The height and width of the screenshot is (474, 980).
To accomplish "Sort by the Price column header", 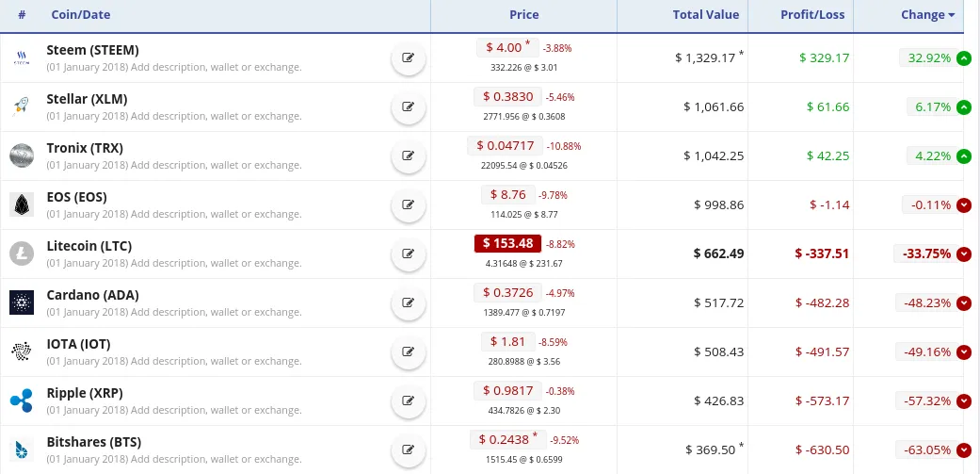I will 523,15.
